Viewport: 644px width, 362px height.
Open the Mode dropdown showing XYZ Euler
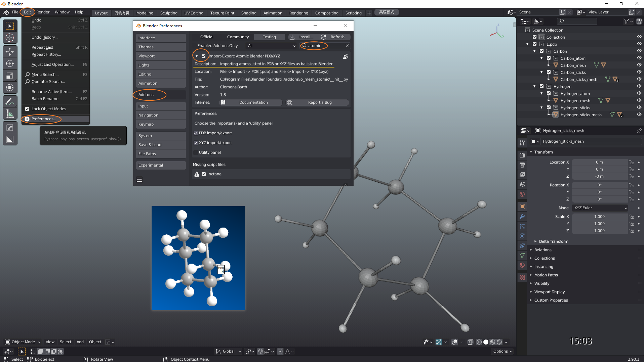[x=600, y=208]
